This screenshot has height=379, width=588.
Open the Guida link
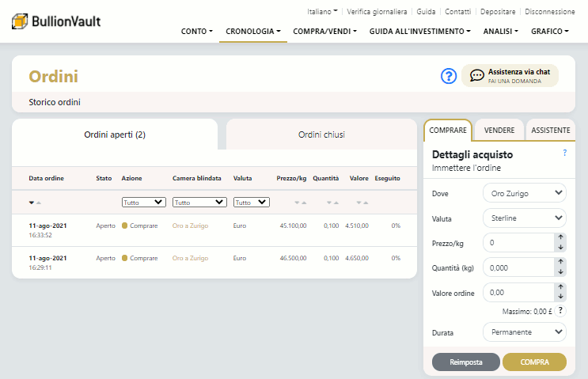pos(426,12)
